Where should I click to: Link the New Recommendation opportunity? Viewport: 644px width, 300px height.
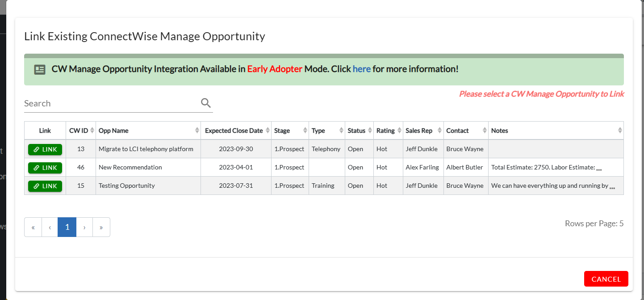pos(45,168)
